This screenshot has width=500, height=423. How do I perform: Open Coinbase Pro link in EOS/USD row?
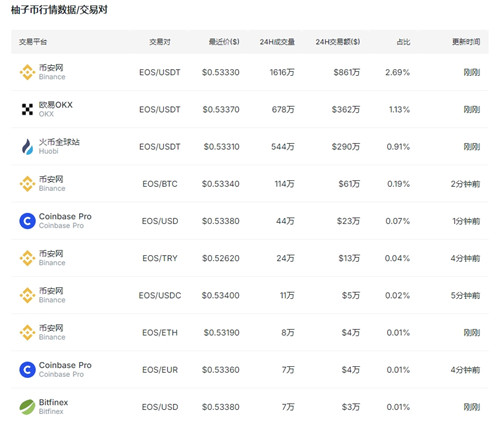pos(65,217)
